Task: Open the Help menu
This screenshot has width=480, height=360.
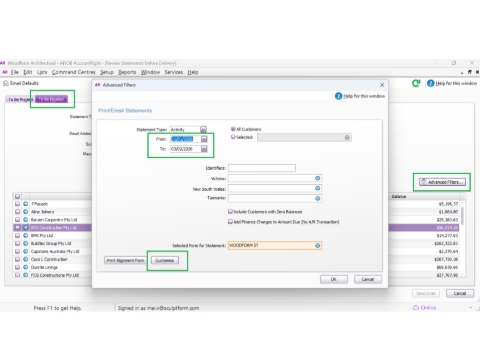Action: pos(193,72)
